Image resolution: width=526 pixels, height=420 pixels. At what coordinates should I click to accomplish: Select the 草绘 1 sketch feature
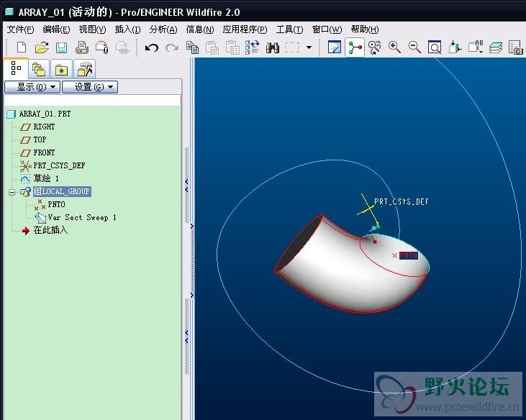46,178
